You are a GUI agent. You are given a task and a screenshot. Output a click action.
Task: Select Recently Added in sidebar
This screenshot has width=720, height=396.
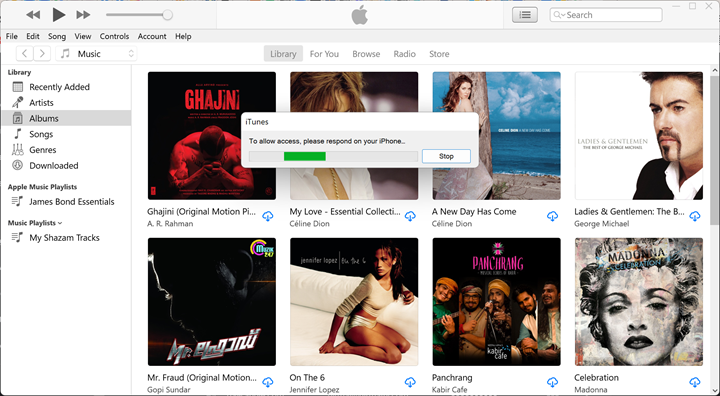tap(66, 87)
